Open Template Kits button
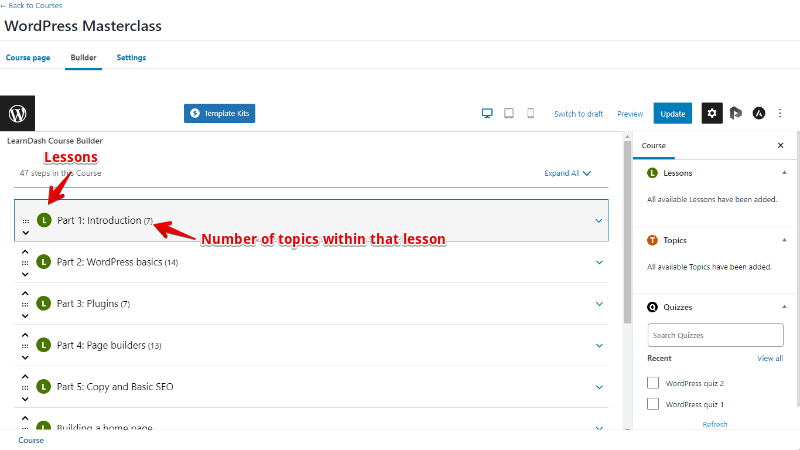This screenshot has height=450, width=800. point(219,113)
